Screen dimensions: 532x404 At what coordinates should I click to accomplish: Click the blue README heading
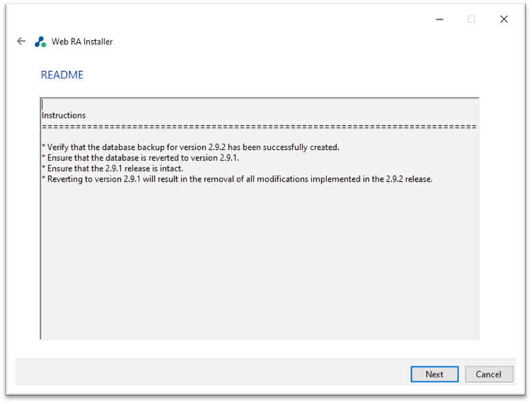pyautogui.click(x=62, y=75)
